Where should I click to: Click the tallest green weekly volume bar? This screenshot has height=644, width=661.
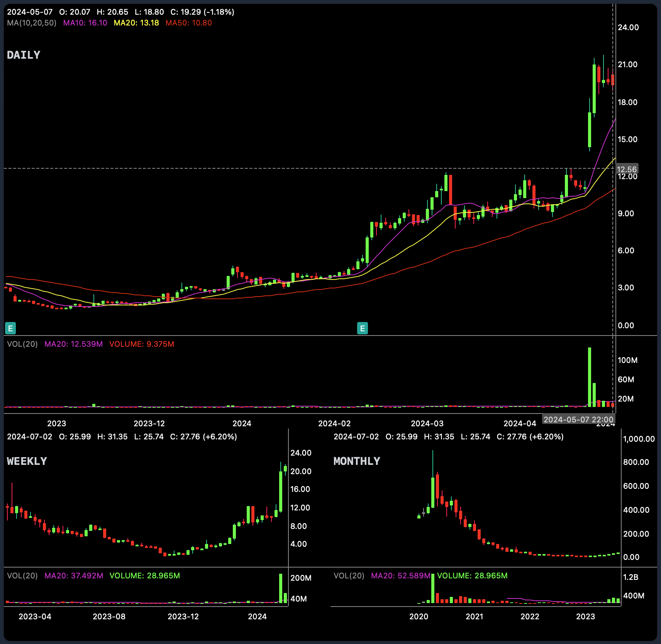pyautogui.click(x=281, y=588)
